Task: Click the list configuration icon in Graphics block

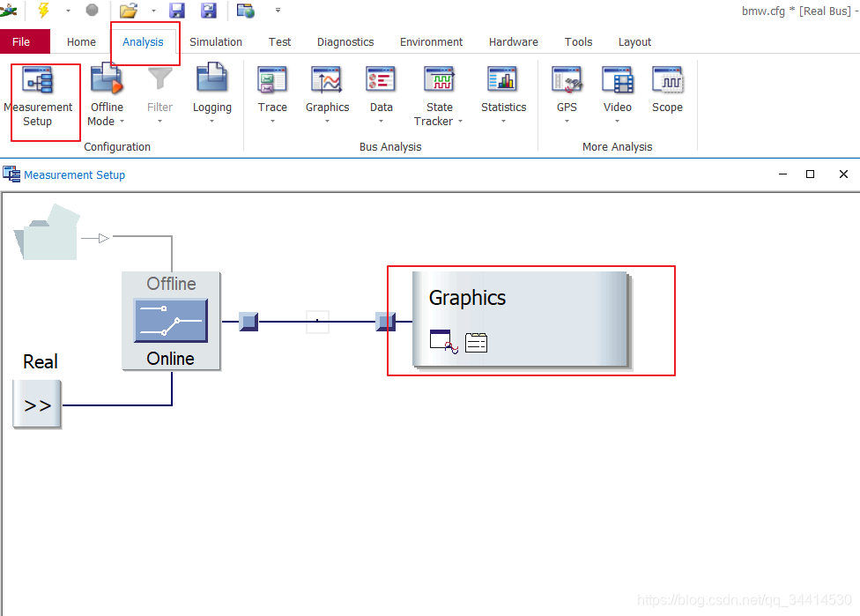Action: 476,342
